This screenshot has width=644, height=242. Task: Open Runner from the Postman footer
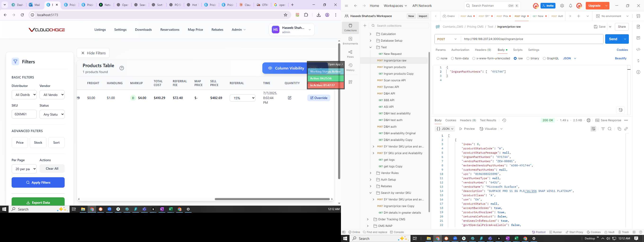click(x=555, y=232)
